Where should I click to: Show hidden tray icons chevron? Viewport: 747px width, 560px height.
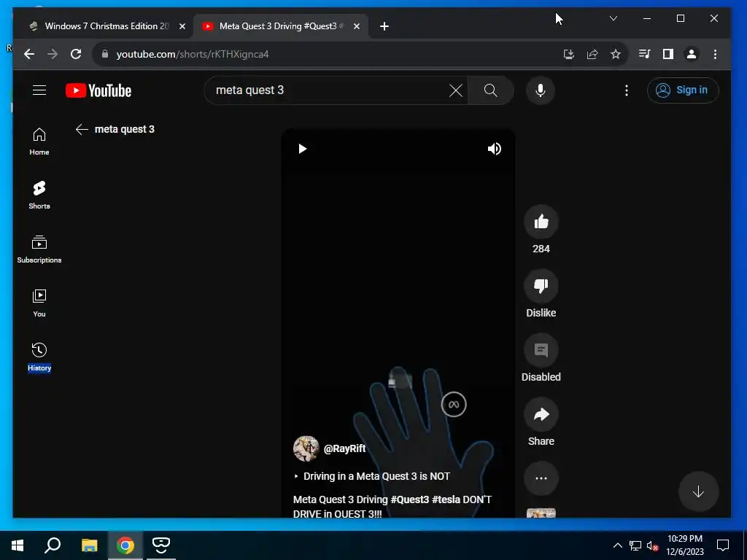[x=617, y=545]
